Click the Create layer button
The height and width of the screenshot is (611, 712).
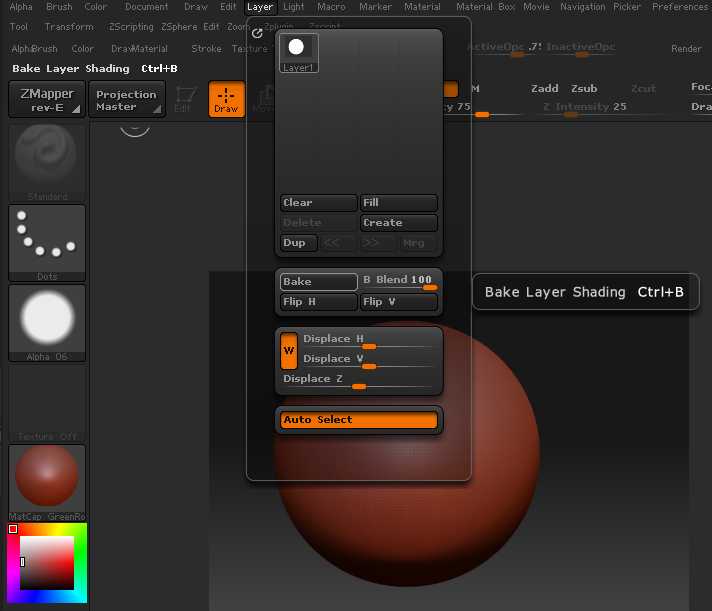[x=398, y=223]
